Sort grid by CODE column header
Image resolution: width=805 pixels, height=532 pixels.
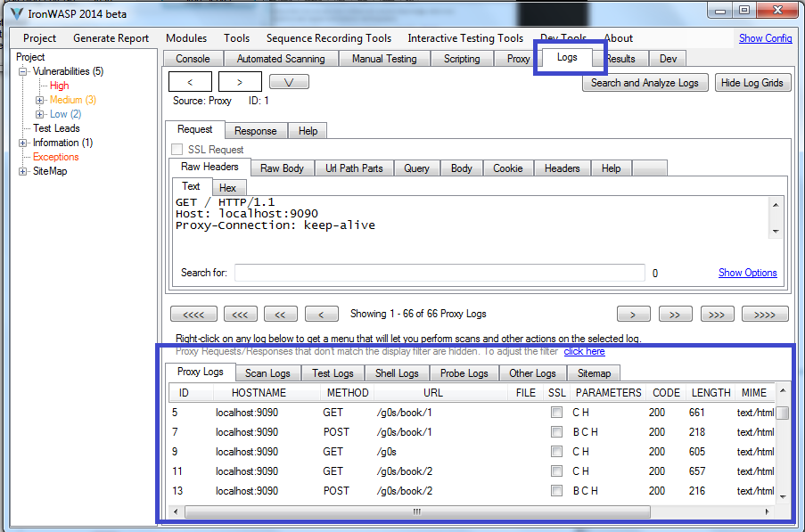(667, 393)
